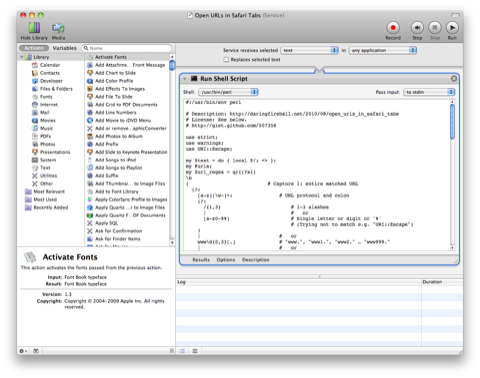The image size is (480, 378).
Task: Select the Fonts library category
Action: point(46,97)
